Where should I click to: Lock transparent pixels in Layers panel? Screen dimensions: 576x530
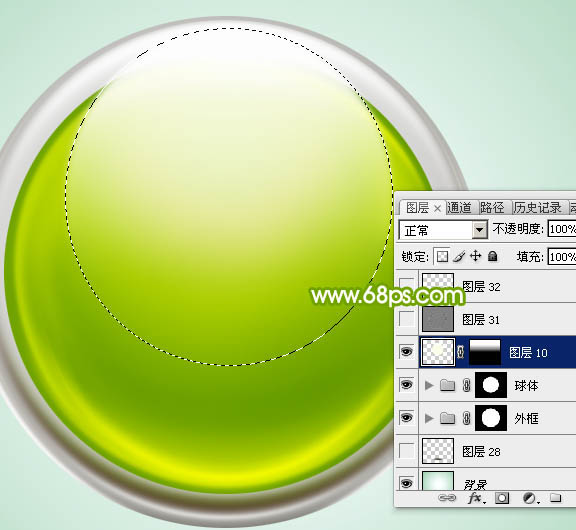pyautogui.click(x=442, y=256)
